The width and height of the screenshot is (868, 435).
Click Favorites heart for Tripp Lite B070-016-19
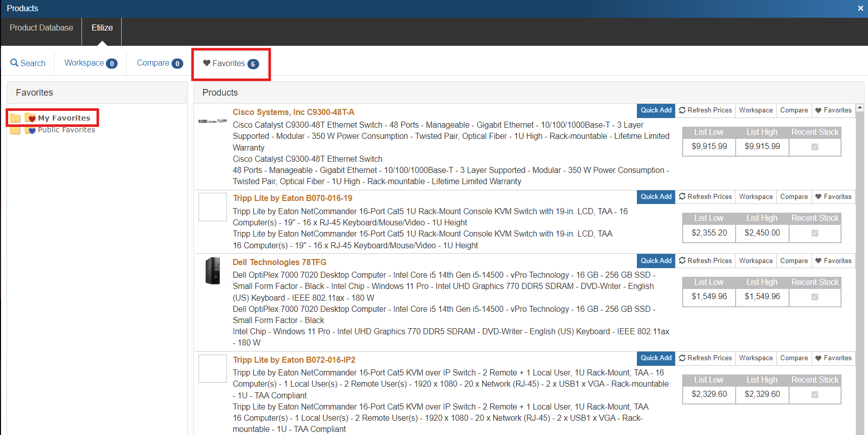[x=818, y=196]
